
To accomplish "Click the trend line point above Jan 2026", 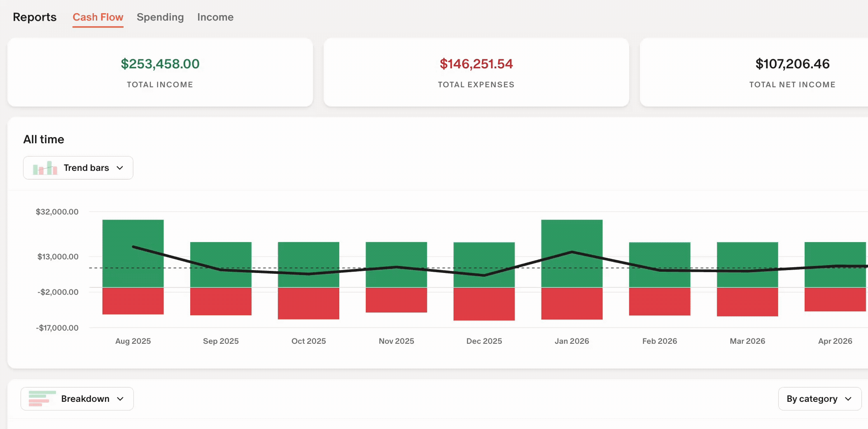I will 572,252.
